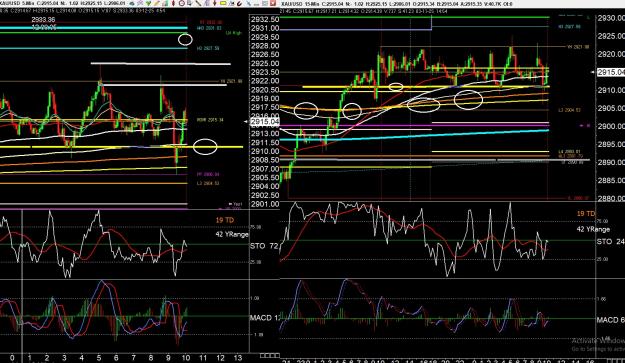Click the MACD label in the 15Min chart
Viewport: 625px width, 363px height.
click(611, 320)
